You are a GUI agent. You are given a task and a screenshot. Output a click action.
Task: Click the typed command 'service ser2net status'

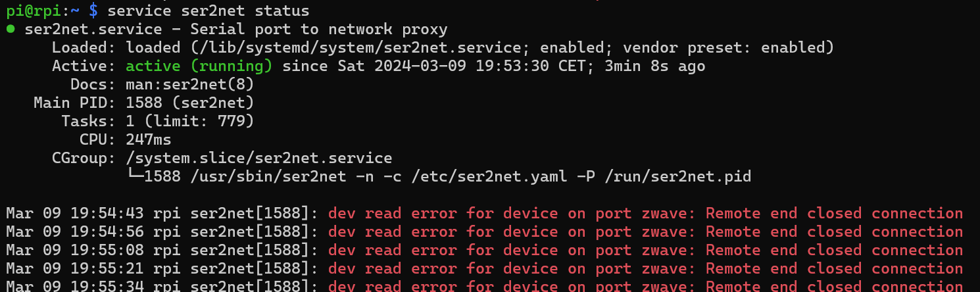[208, 11]
